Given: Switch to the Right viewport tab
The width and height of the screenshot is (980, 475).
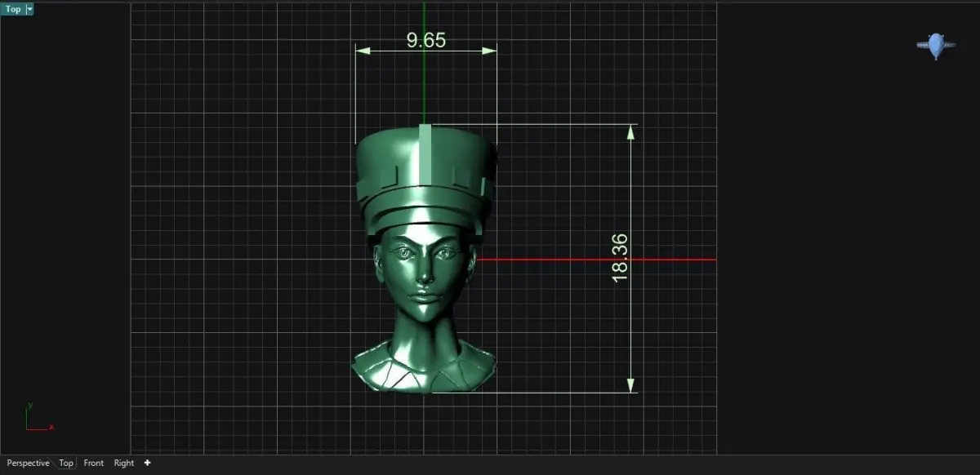Looking at the screenshot, I should [x=124, y=463].
